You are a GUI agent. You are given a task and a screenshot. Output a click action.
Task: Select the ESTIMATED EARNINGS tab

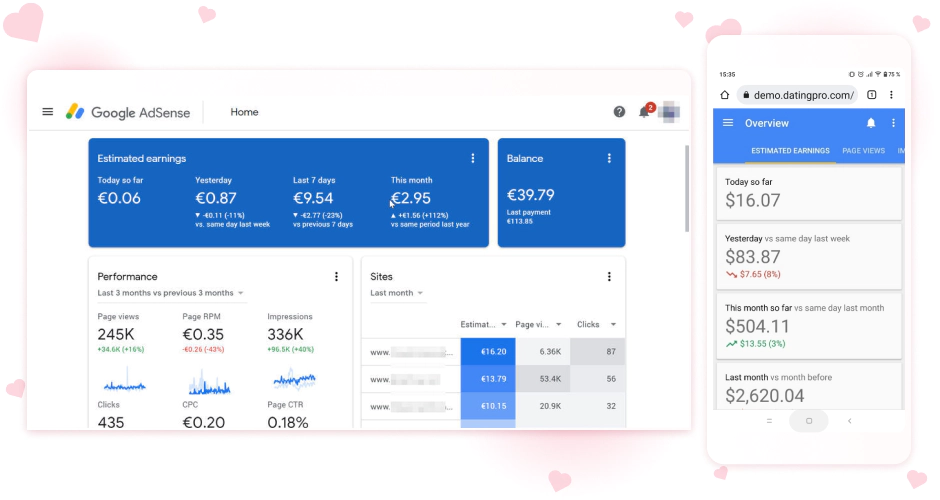(x=790, y=150)
